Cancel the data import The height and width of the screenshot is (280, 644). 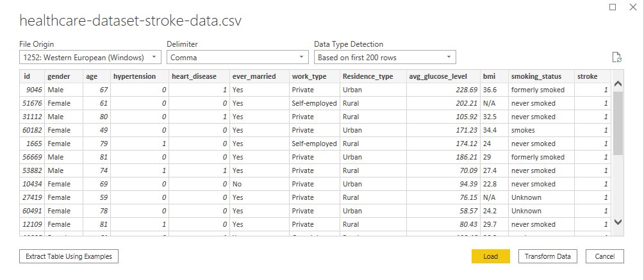604,256
